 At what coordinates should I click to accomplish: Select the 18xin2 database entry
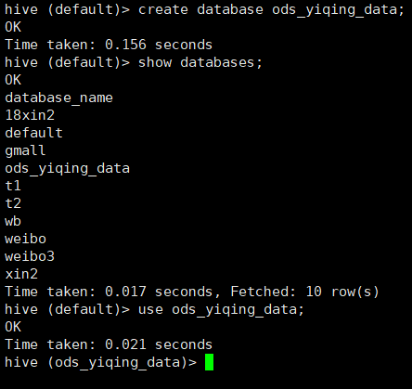30,115
